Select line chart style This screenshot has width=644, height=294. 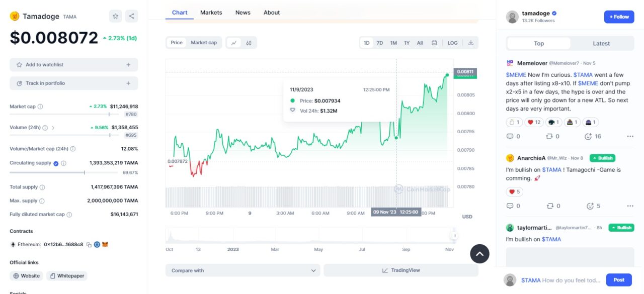(x=234, y=43)
